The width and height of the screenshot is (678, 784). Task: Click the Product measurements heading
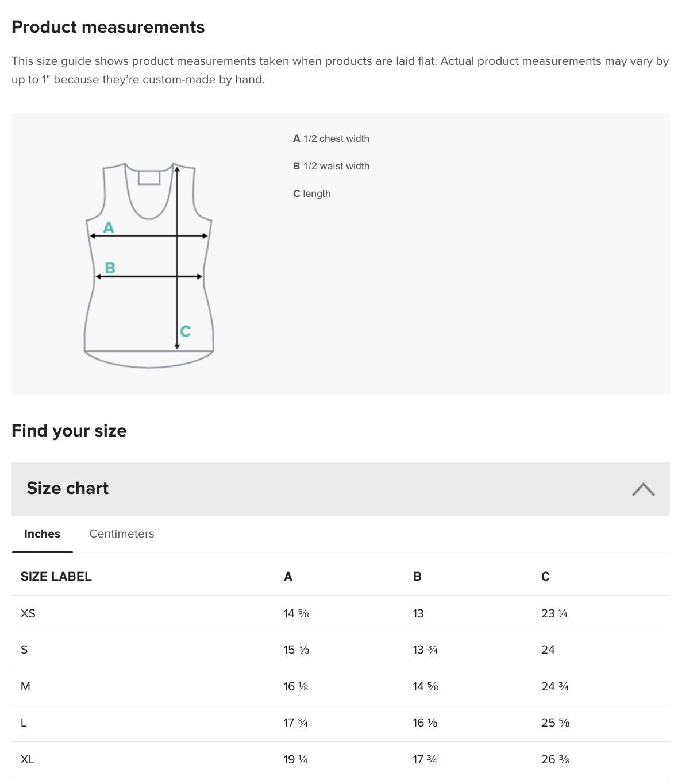click(109, 26)
